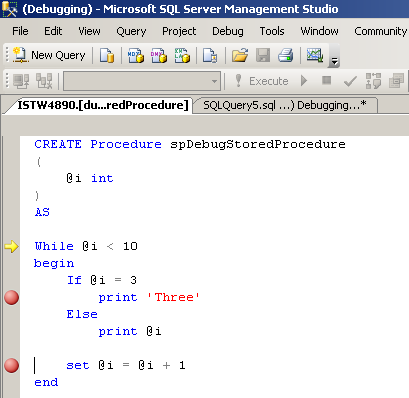Click the Activity Monitor icon
409x398 pixels.
[315, 55]
